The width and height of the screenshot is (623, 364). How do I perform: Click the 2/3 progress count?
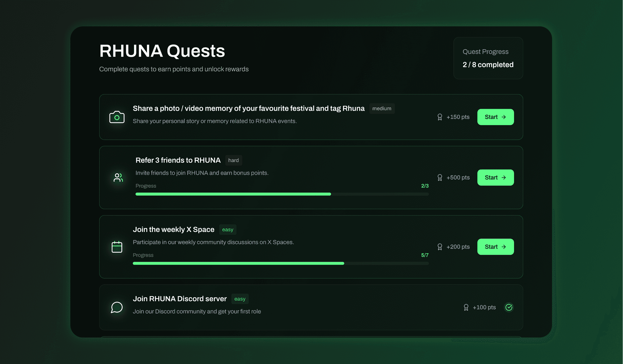(425, 186)
